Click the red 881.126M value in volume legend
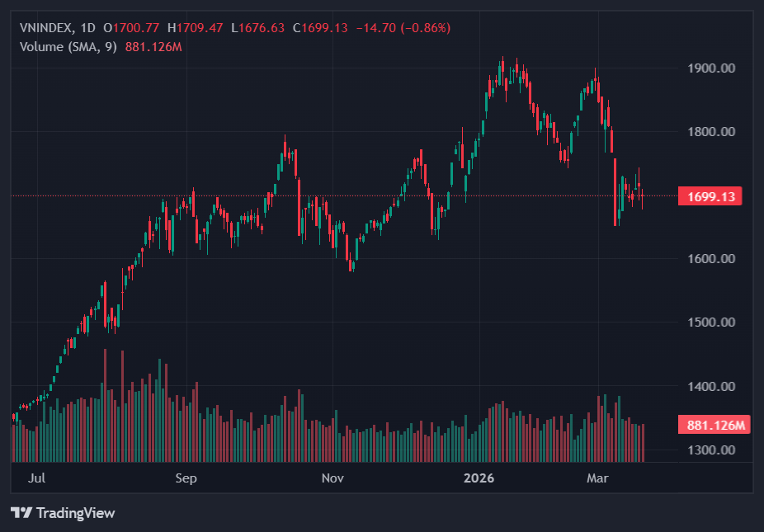Viewport: 764px width, 532px height. coord(153,46)
